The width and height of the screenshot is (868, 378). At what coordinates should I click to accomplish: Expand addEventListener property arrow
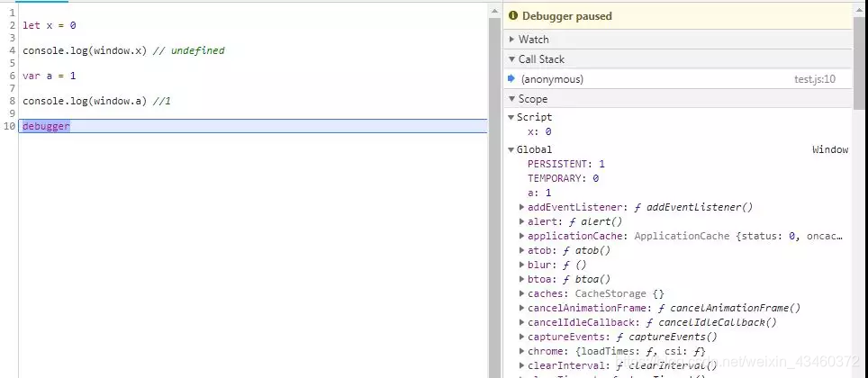pos(521,207)
